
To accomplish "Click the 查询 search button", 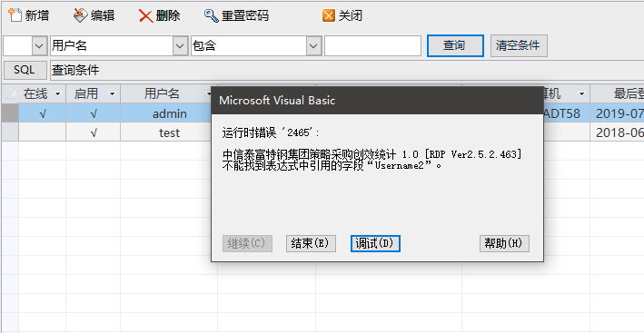I will 455,45.
